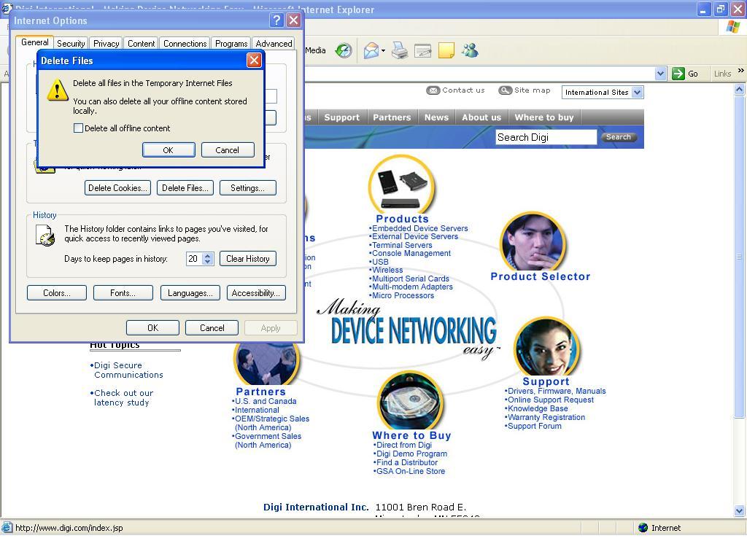Screen dimensions: 747x560
Task: Increase days to keep pages in history
Action: tap(208, 255)
